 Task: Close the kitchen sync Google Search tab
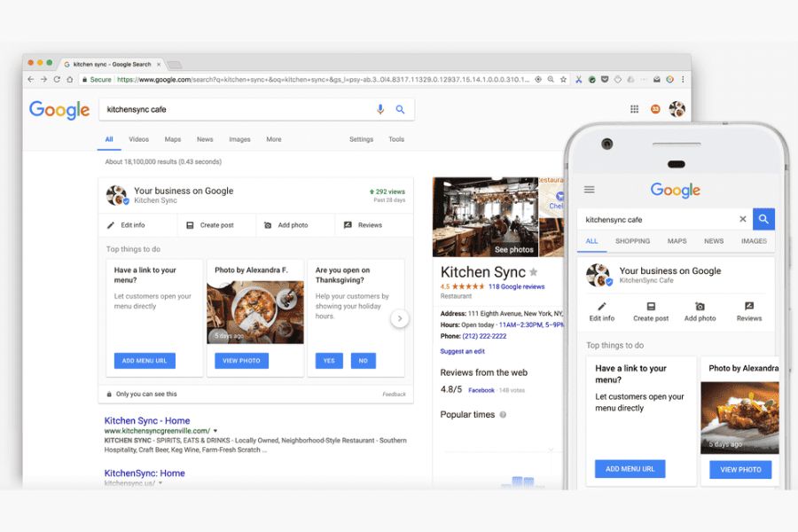tap(159, 64)
